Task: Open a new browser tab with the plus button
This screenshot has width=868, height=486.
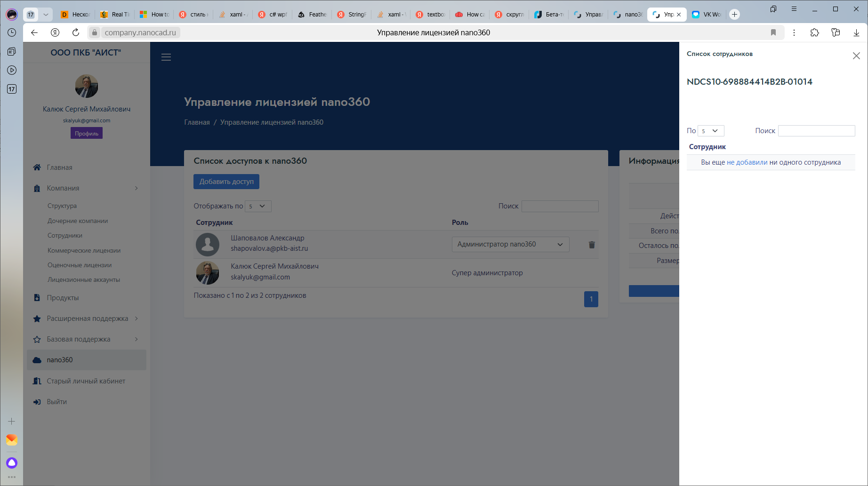Action: (x=734, y=14)
